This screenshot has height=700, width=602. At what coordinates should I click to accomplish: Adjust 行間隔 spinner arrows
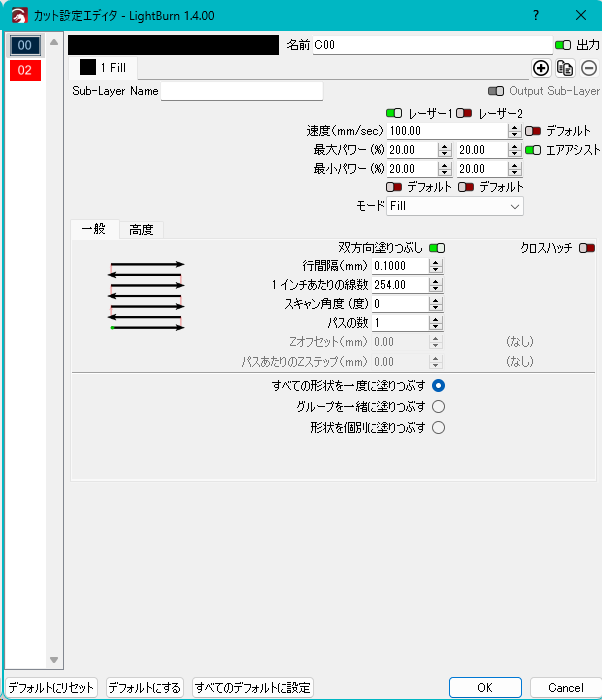pos(435,266)
